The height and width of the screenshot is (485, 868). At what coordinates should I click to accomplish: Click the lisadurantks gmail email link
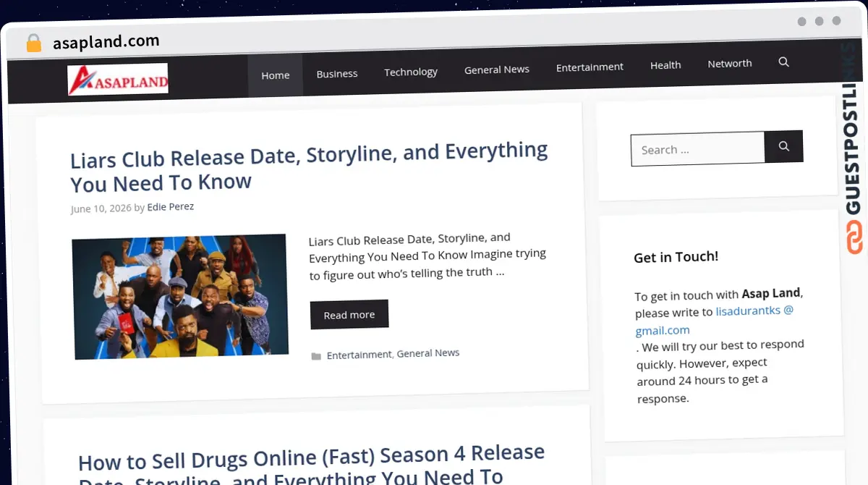pyautogui.click(x=715, y=320)
